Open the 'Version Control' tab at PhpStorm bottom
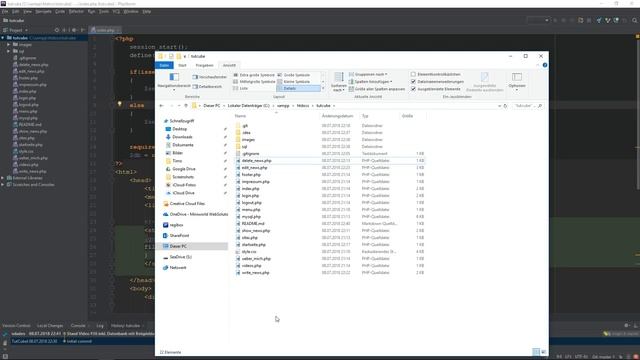Screen dimensions: 640x360 point(16,326)
